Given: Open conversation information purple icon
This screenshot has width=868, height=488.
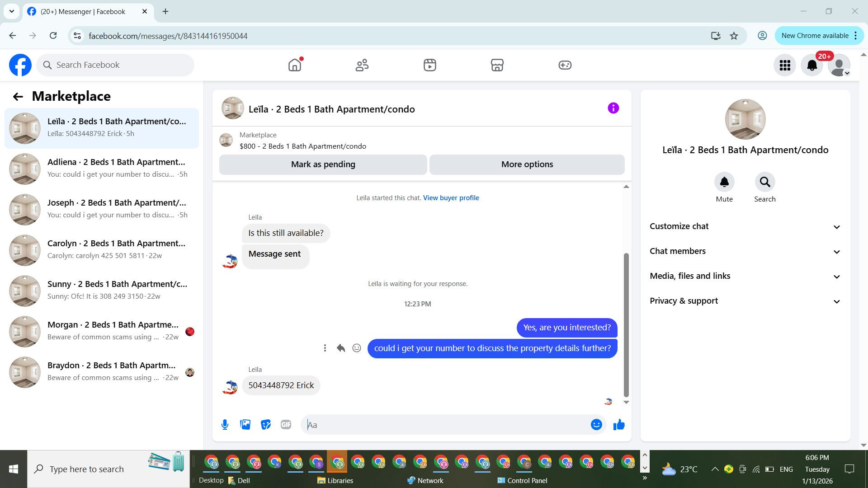Looking at the screenshot, I should click(613, 108).
